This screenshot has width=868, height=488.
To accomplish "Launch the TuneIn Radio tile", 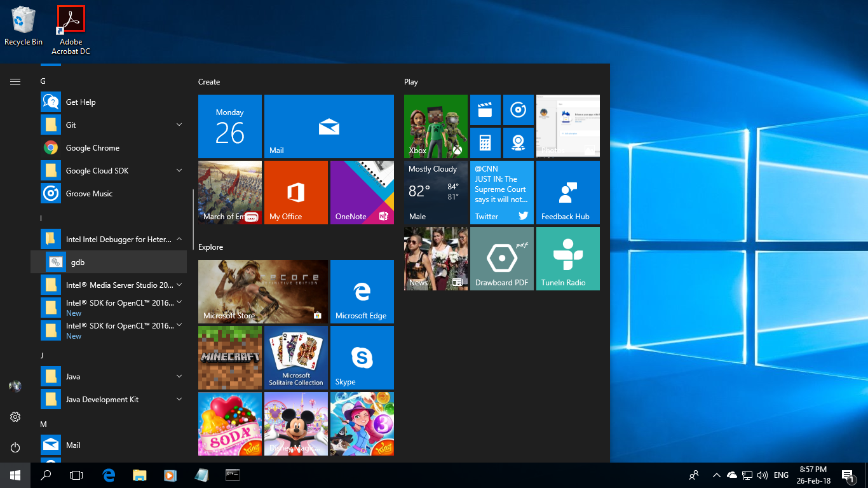I will click(x=567, y=259).
